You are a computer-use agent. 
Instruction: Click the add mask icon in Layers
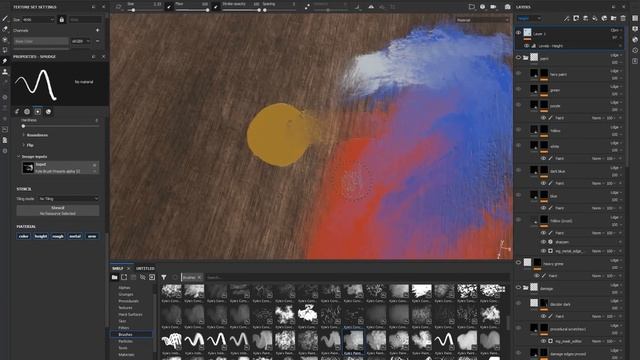576,18
